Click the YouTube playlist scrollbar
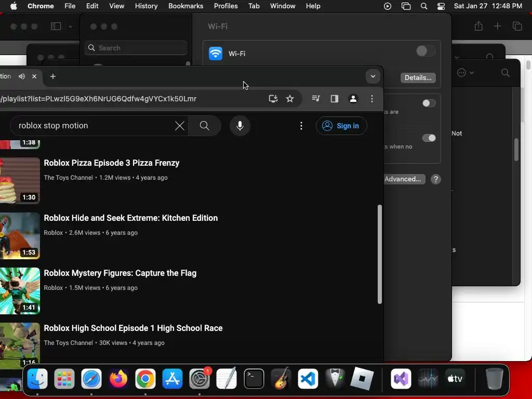Screen dimensions: 532x399 point(379,255)
